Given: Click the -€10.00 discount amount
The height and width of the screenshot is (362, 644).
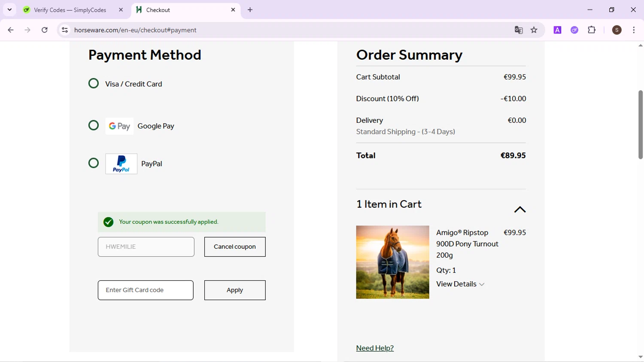Looking at the screenshot, I should click(x=513, y=99).
